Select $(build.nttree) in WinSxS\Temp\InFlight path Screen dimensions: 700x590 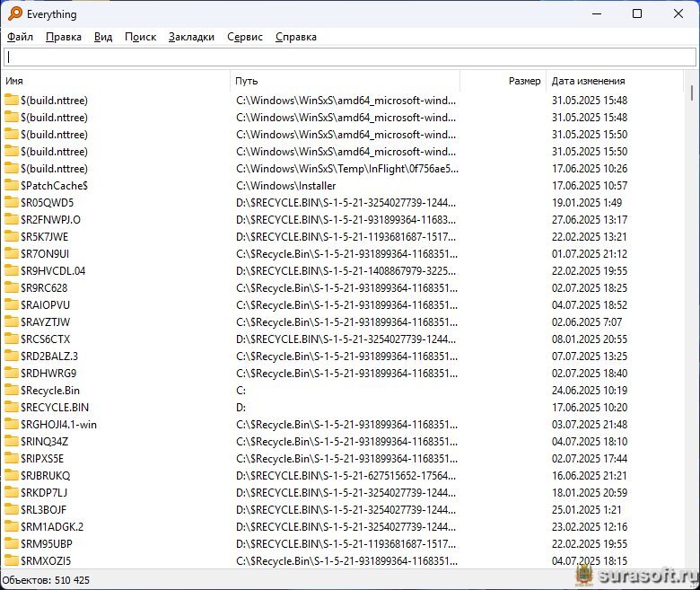click(x=54, y=169)
